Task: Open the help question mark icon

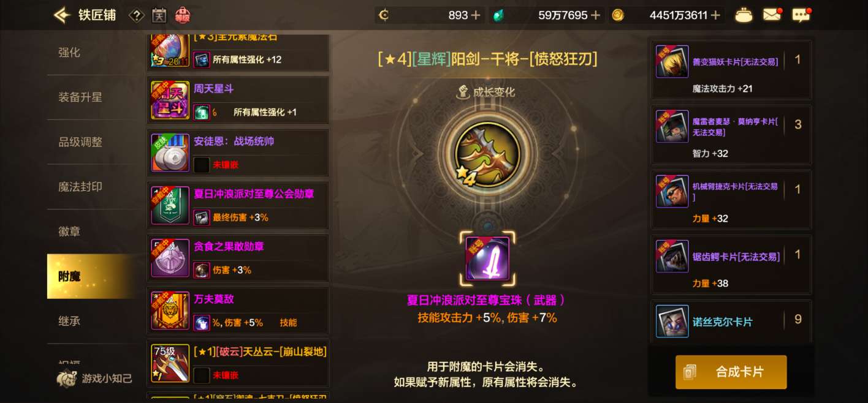Action: pyautogui.click(x=136, y=15)
